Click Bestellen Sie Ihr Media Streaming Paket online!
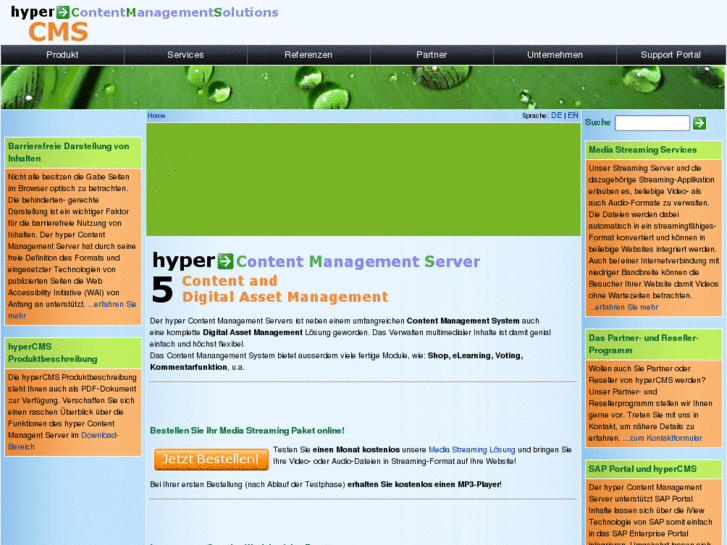 247,430
